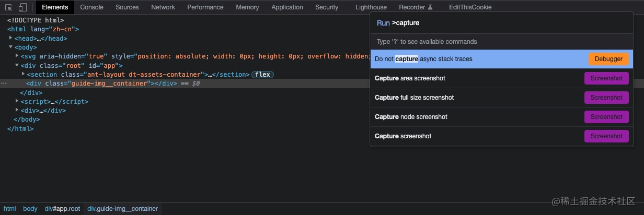Viewport: 644px width, 215px height.
Task: Open the Security tab
Action: pyautogui.click(x=327, y=7)
